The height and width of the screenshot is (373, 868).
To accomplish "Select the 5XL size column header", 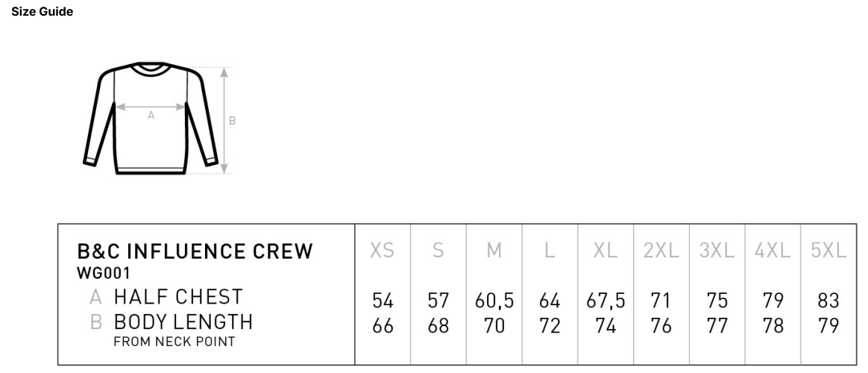I will pos(828,251).
